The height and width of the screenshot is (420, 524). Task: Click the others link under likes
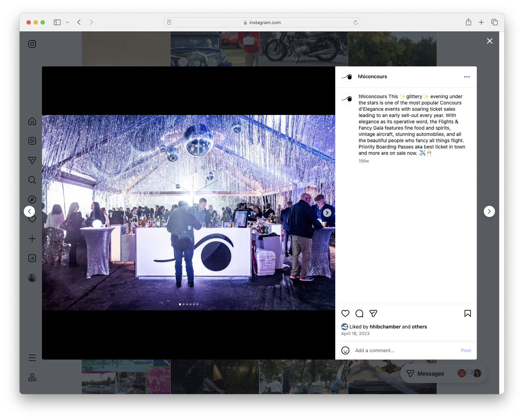click(x=419, y=327)
